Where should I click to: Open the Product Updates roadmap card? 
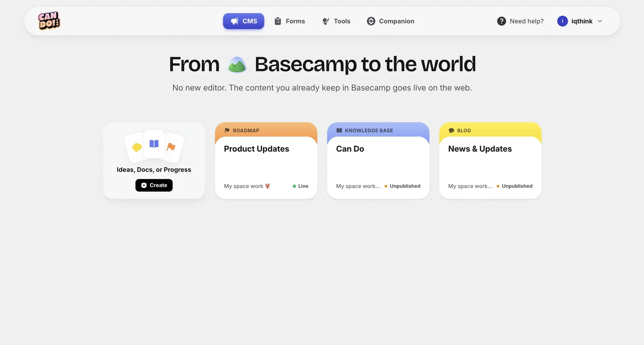coord(266,160)
